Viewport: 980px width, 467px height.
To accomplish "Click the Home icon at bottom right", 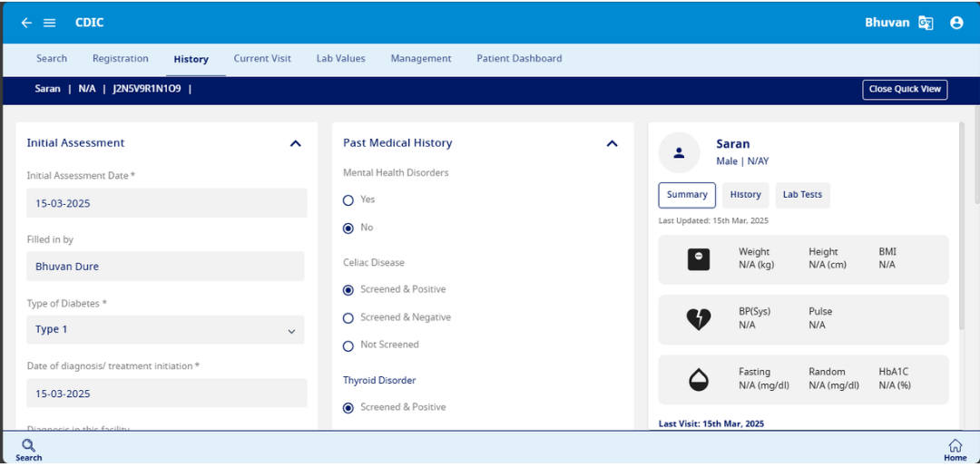I will point(955,445).
